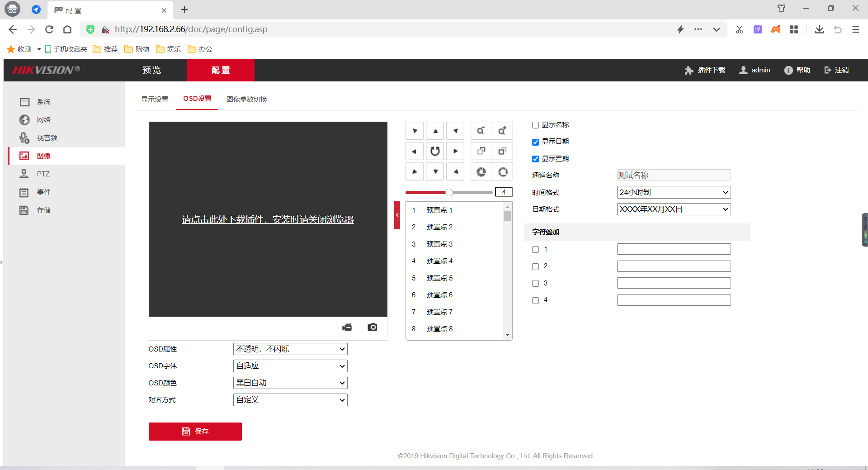The height and width of the screenshot is (470, 868).
Task: Select 预置点 7 in preset list
Action: (454, 312)
